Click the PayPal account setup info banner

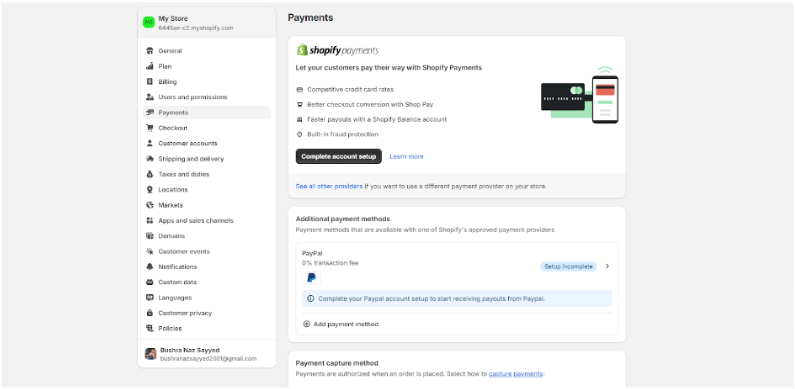coord(457,299)
